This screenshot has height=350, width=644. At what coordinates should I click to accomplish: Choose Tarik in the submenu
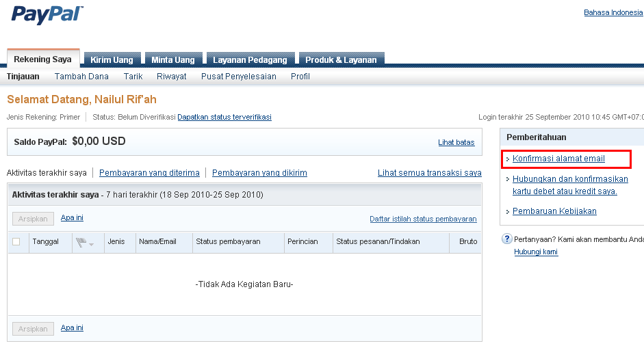click(133, 77)
